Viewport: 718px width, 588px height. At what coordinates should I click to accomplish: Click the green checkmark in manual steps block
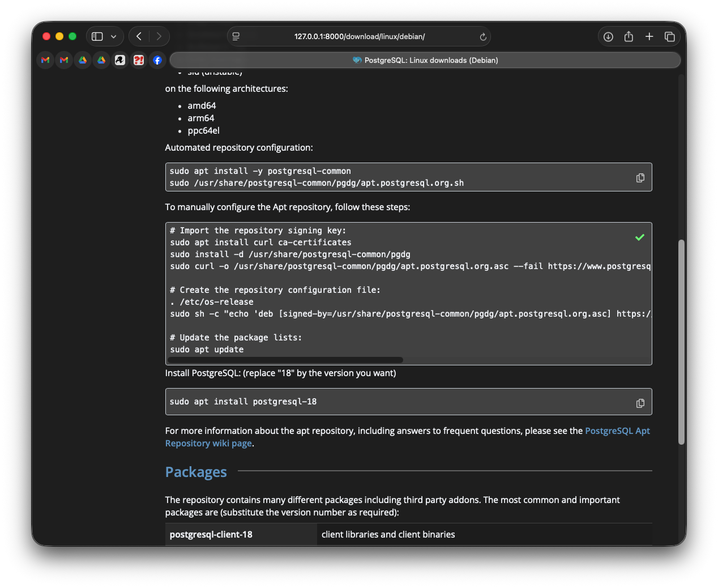click(x=639, y=237)
